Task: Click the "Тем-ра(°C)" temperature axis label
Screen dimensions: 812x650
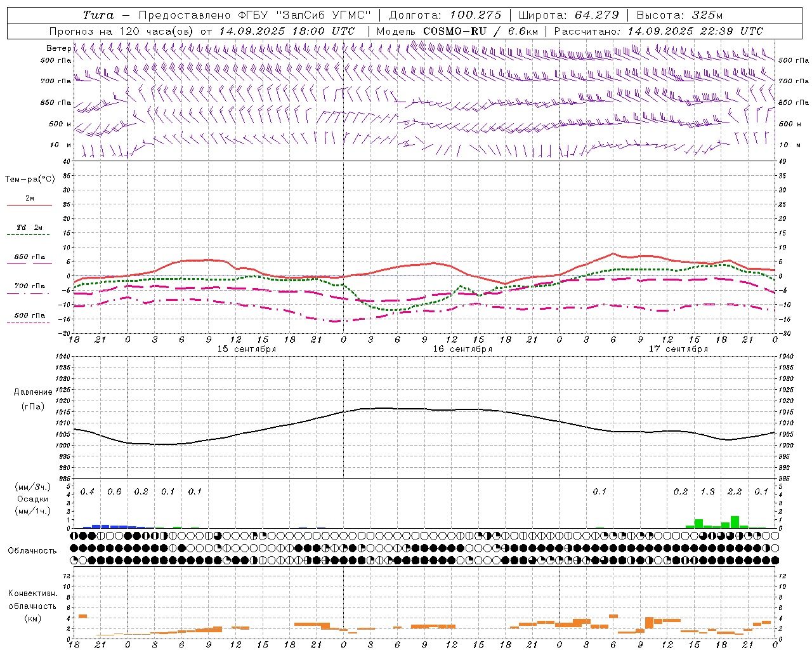Action: [30, 180]
